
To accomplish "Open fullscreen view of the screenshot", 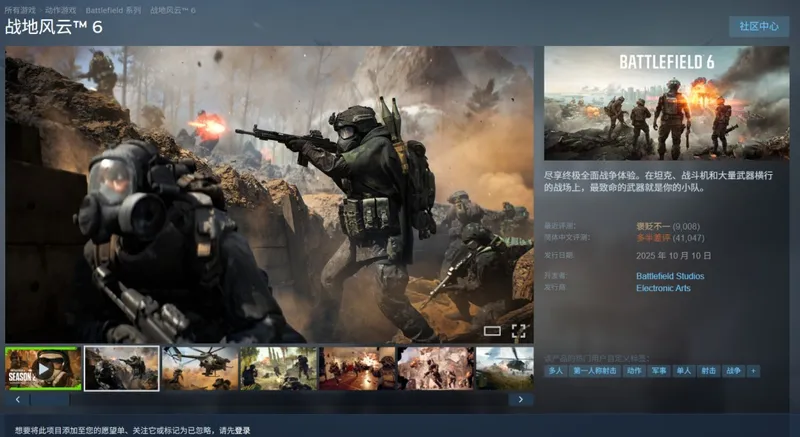I will [519, 330].
